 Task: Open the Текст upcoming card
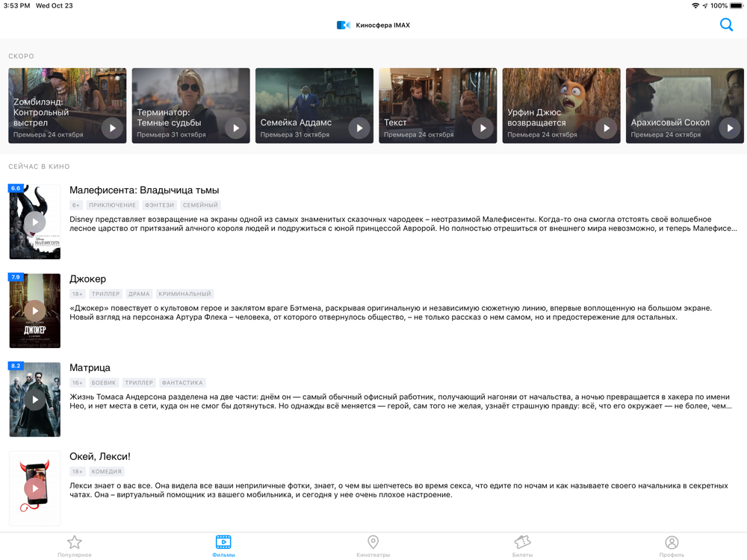click(x=438, y=105)
